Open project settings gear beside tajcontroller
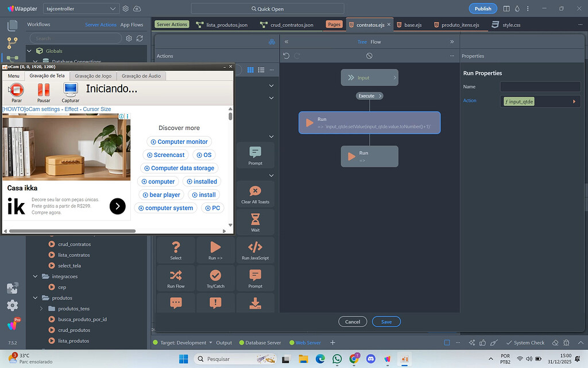This screenshot has width=588, height=368. 126,9
